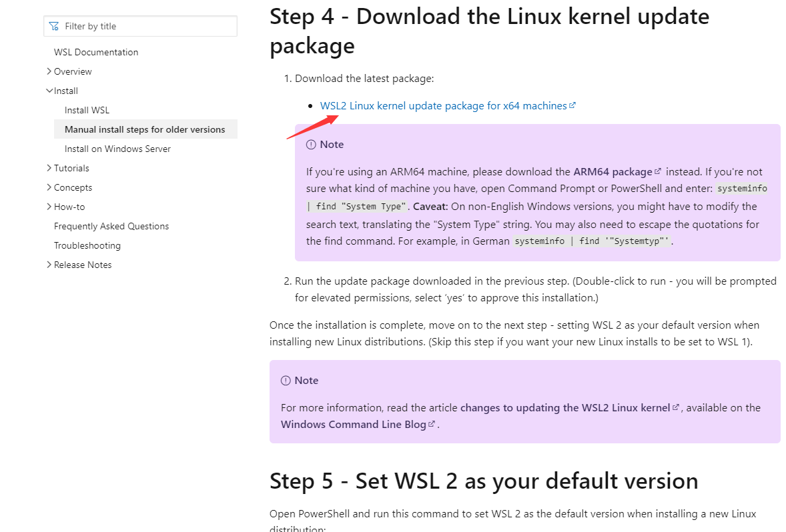Image resolution: width=786 pixels, height=532 pixels.
Task: Click the info icon in second Note
Action: 286,381
